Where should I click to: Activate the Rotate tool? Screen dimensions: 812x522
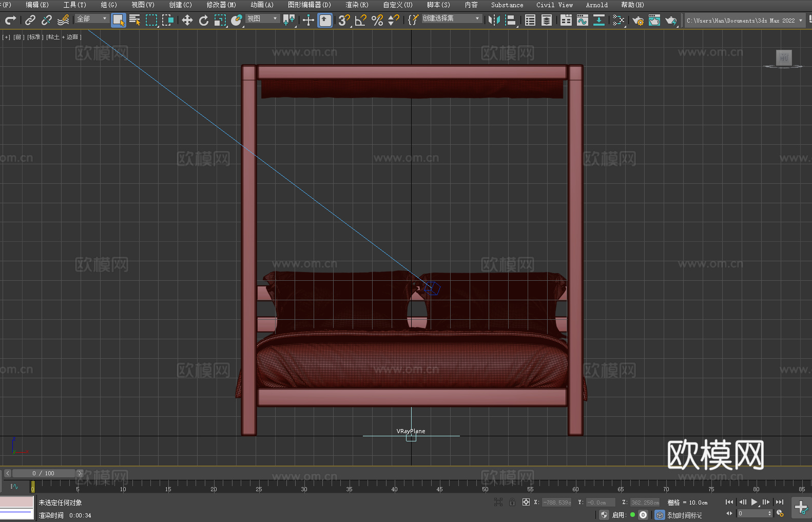[x=204, y=20]
